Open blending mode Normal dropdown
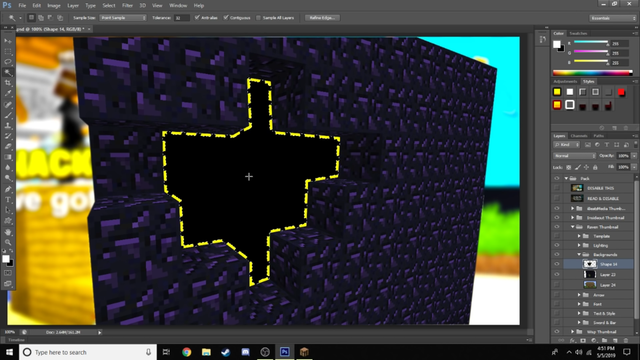Viewport: 640px width, 360px height. 575,156
